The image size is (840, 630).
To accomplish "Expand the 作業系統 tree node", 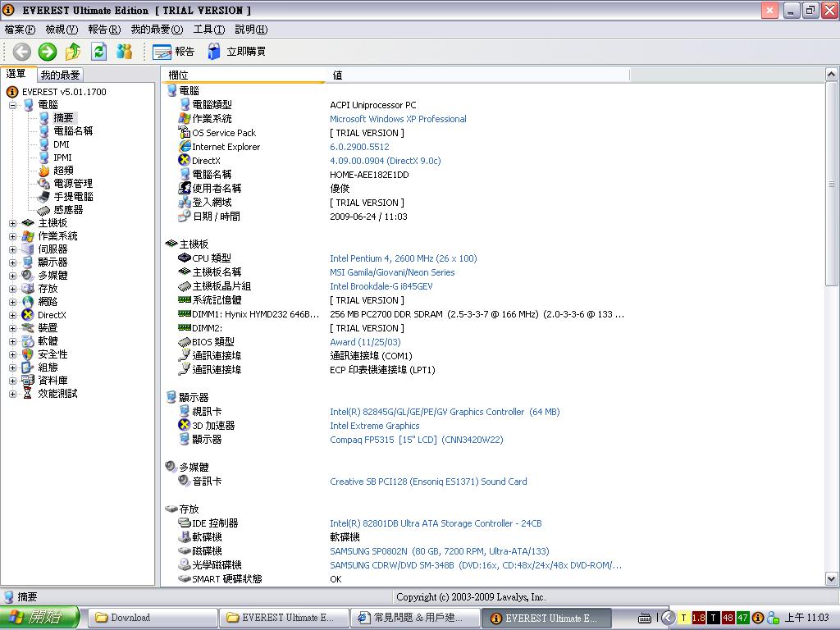I will pos(12,236).
